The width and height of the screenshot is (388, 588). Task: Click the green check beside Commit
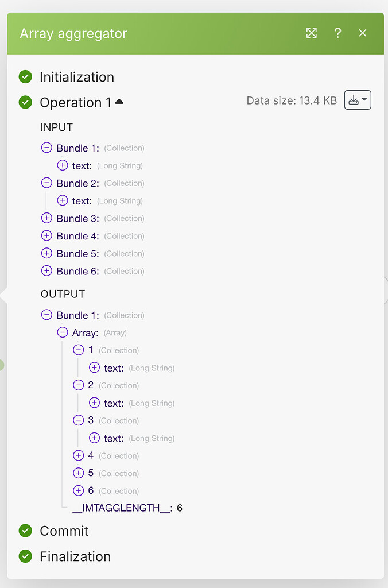click(25, 531)
